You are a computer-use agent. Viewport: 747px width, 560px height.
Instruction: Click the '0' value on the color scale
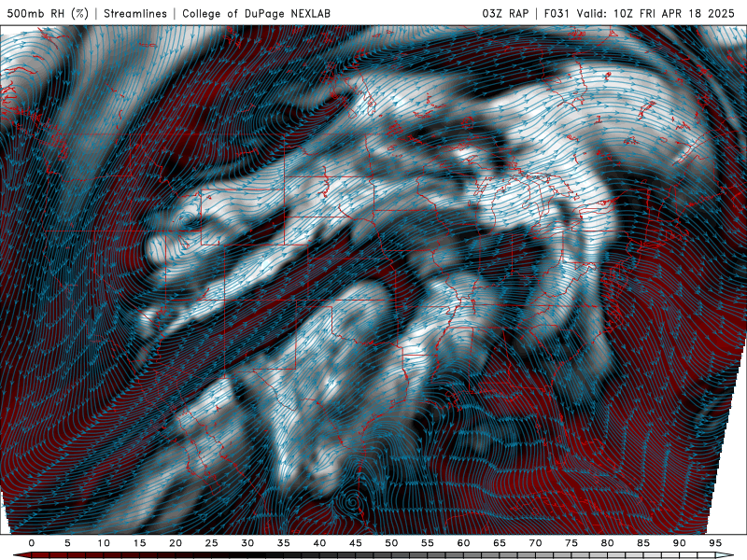pyautogui.click(x=32, y=543)
